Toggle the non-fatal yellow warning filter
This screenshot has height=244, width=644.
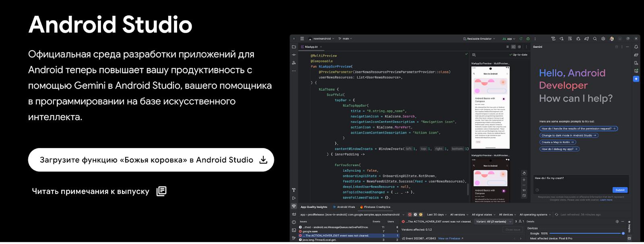point(421,215)
